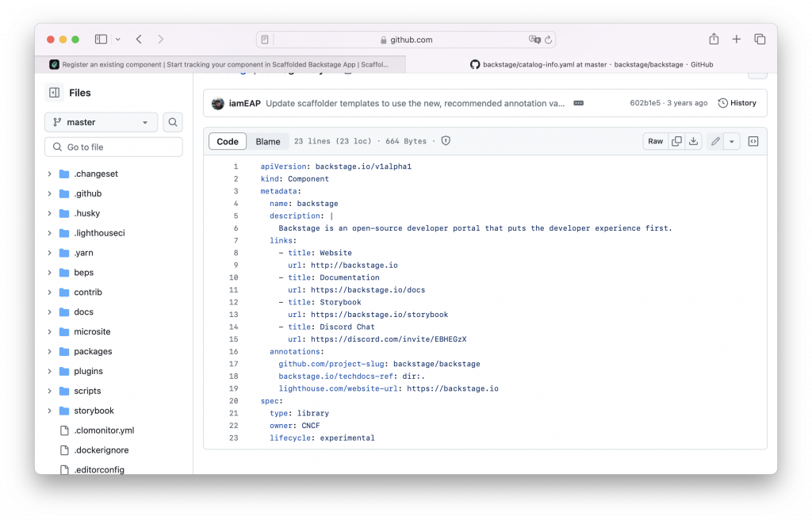Click the 'github.com/project-slug' annotation line
This screenshot has height=520, width=812.
379,364
